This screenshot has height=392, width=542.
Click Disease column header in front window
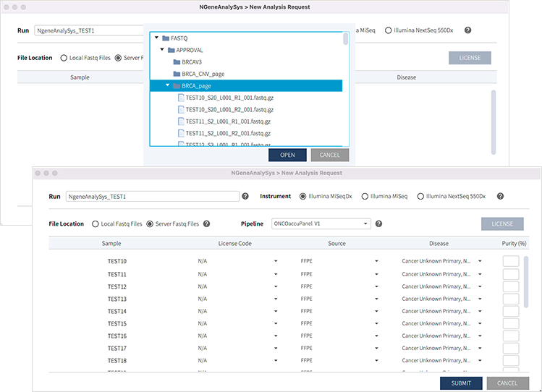439,244
